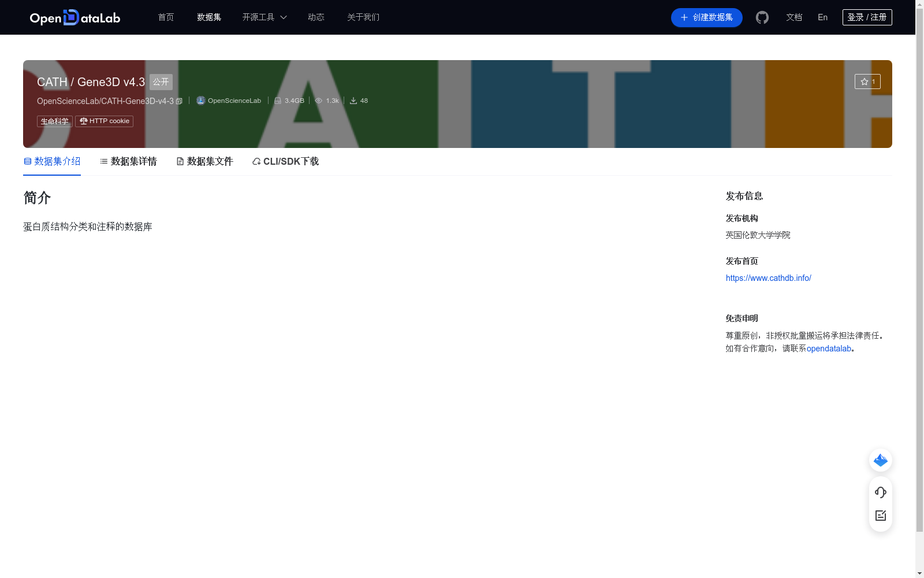Open the https://www.cathdb.info/ homepage link
Viewport: 924px width, 578px height.
click(x=768, y=278)
